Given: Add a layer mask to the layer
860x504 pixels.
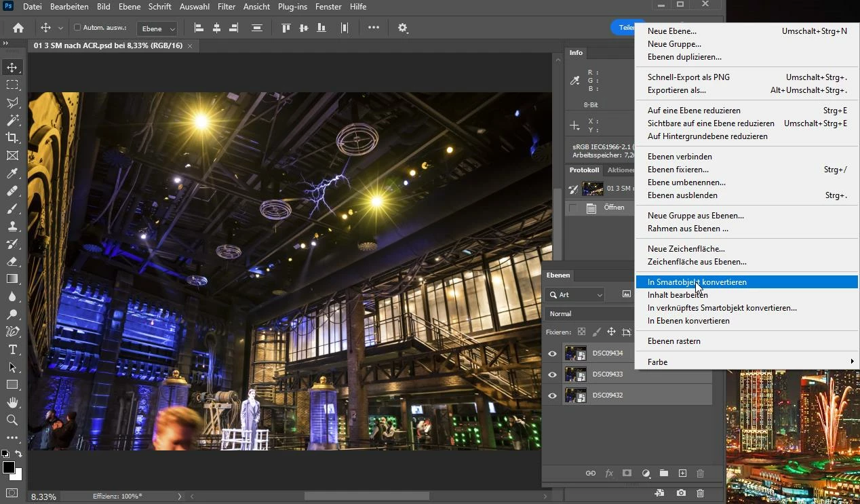Looking at the screenshot, I should [x=627, y=473].
